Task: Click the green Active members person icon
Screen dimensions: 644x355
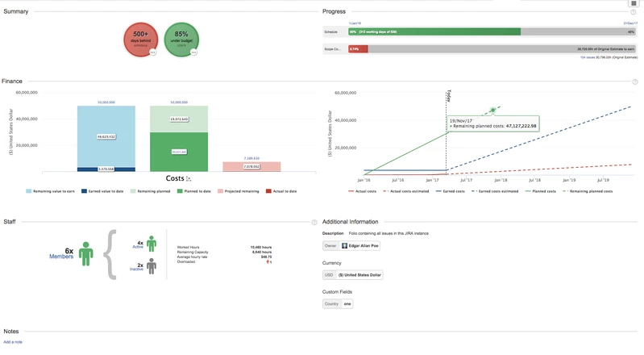Action: 151,244
